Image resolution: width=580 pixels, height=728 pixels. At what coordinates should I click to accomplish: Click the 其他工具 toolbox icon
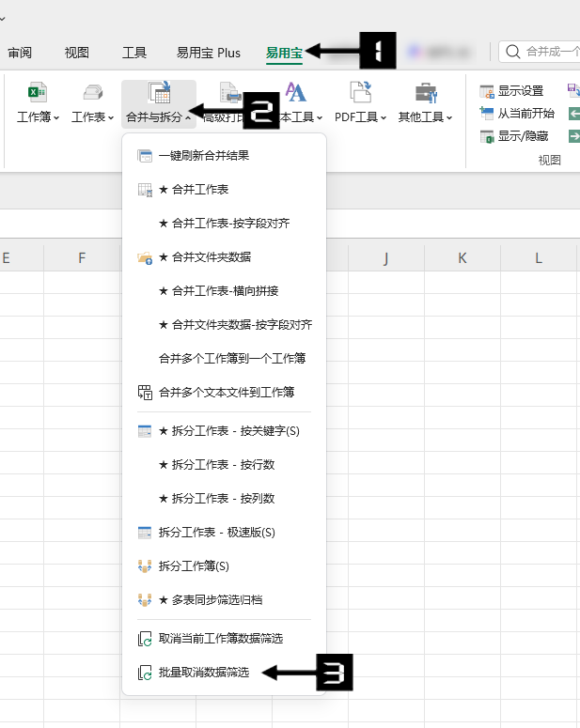425,92
